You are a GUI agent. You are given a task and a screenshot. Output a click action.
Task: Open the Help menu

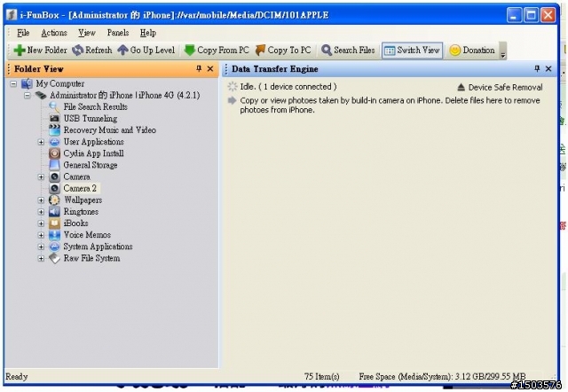(148, 33)
